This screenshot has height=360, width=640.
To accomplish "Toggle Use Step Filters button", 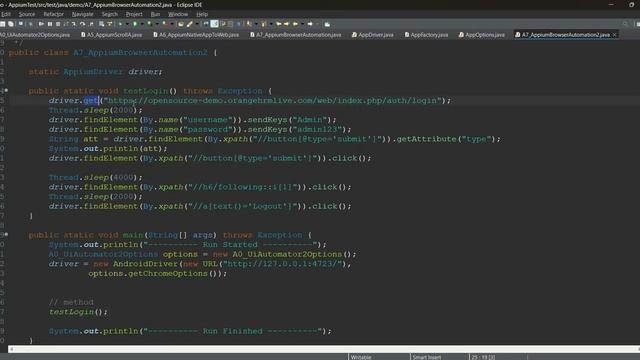I will click(109, 24).
